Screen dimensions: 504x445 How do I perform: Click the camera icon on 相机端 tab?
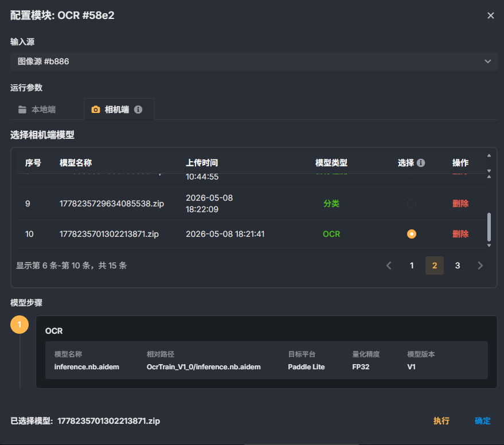pos(95,110)
